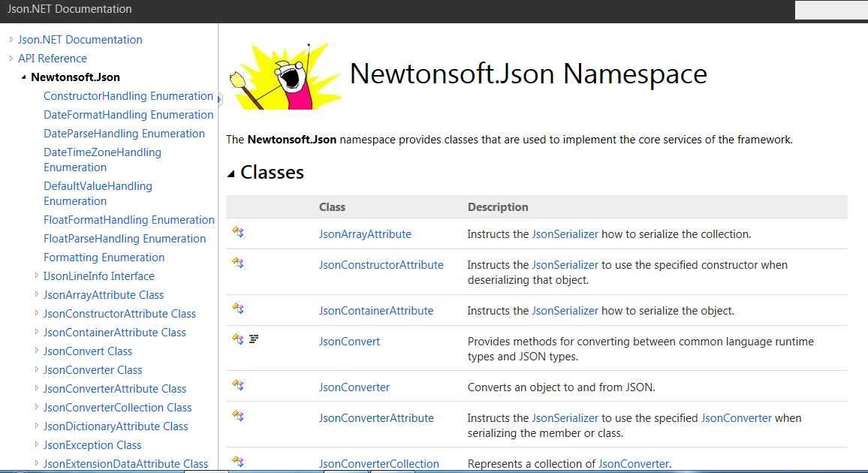
Task: Open API Reference in the sidebar
Action: (52, 59)
